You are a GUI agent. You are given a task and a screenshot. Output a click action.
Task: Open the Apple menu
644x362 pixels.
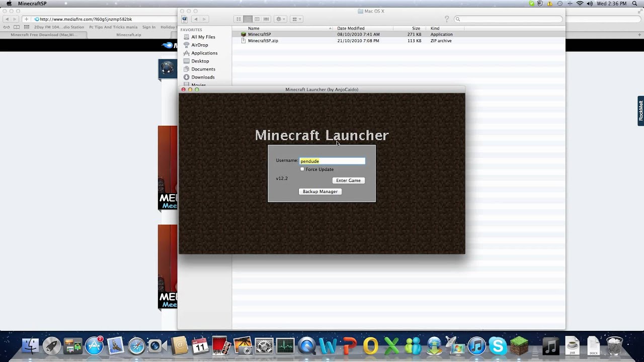coord(9,4)
